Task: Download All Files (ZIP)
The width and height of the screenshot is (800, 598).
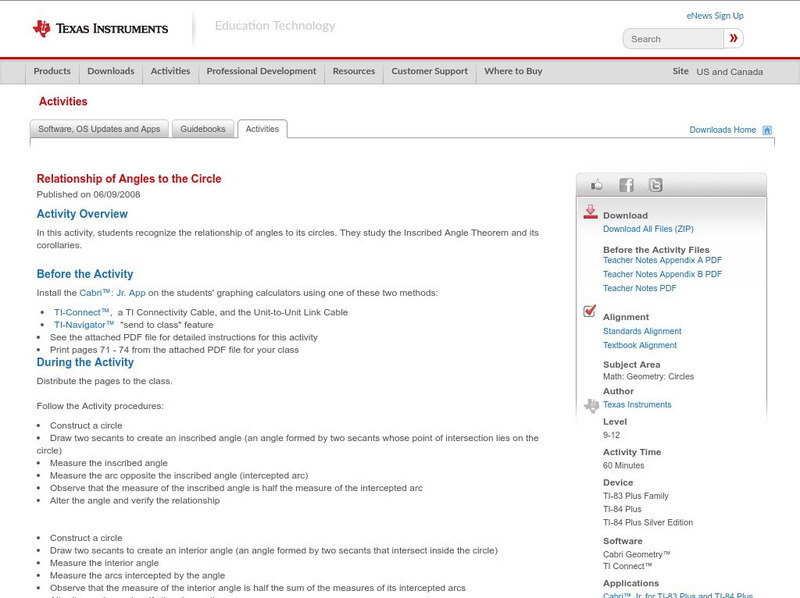Action: pyautogui.click(x=648, y=229)
